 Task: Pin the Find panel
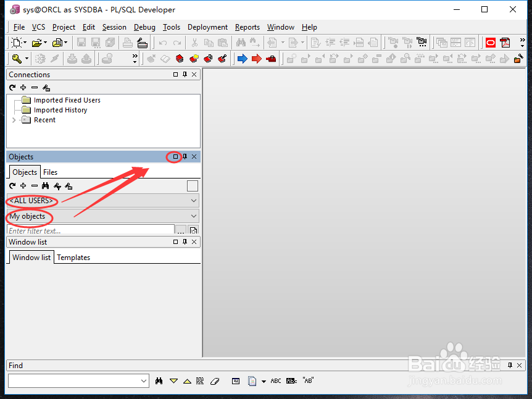point(510,366)
